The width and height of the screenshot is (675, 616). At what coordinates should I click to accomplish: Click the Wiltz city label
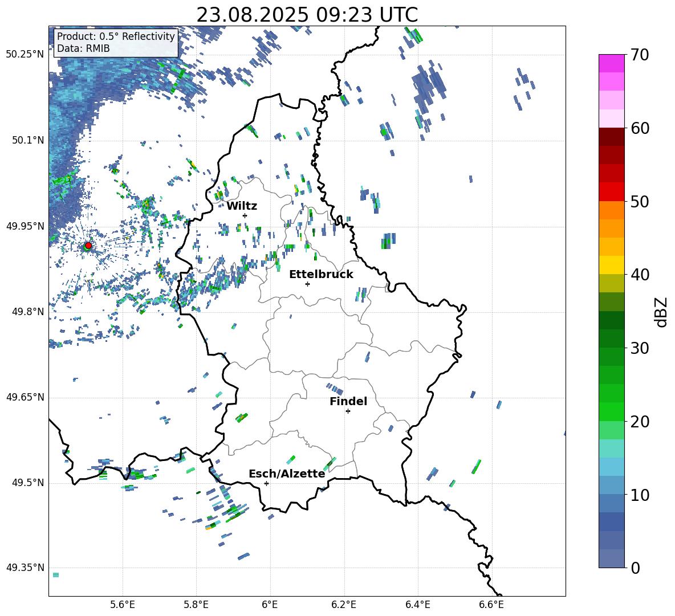[x=242, y=206]
